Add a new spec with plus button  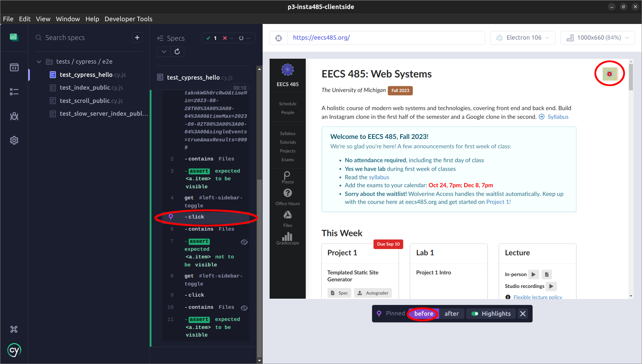137,38
